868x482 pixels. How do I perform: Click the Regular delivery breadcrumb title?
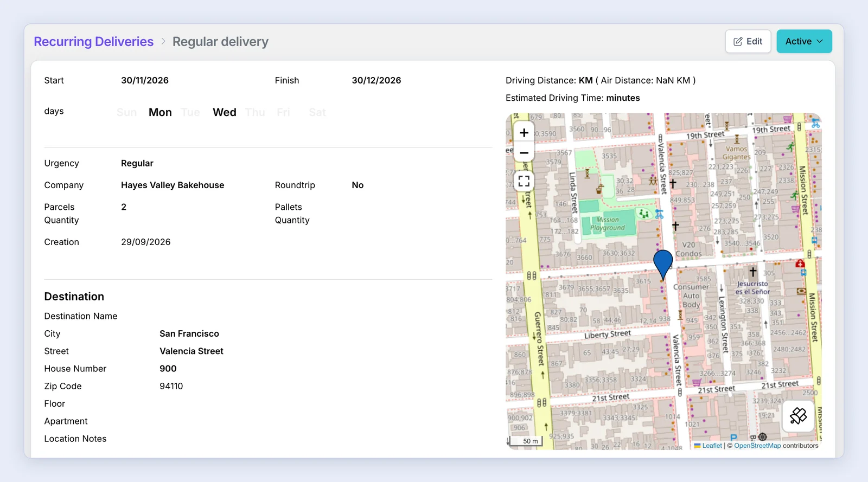point(220,42)
